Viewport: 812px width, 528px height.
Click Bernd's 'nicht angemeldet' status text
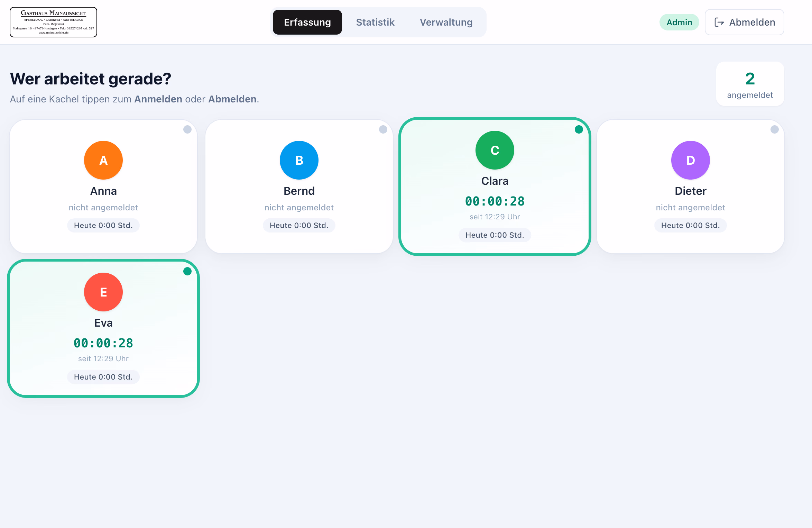(299, 208)
